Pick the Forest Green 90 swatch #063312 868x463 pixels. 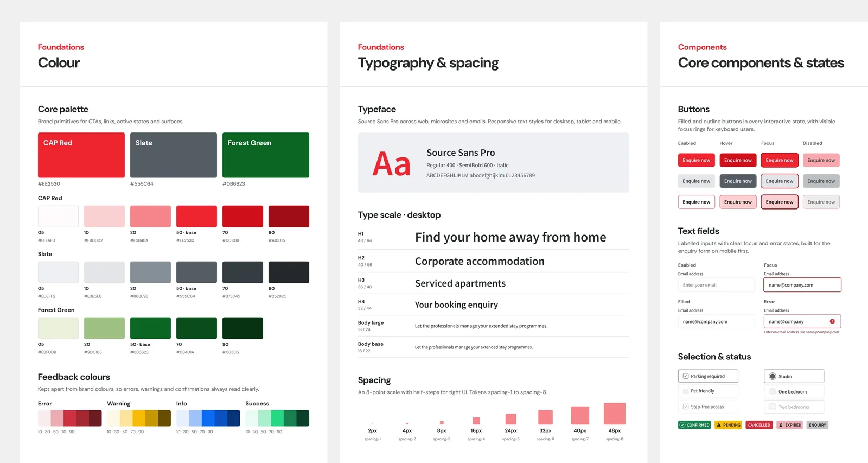242,328
